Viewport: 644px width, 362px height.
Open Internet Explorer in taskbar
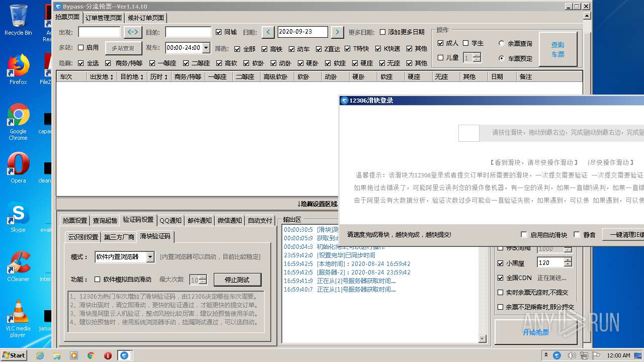click(40, 355)
